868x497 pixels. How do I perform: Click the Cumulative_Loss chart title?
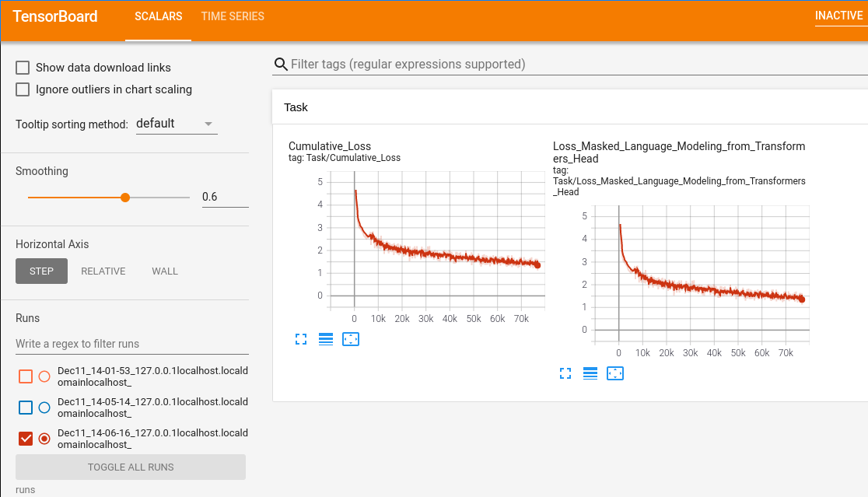point(330,146)
